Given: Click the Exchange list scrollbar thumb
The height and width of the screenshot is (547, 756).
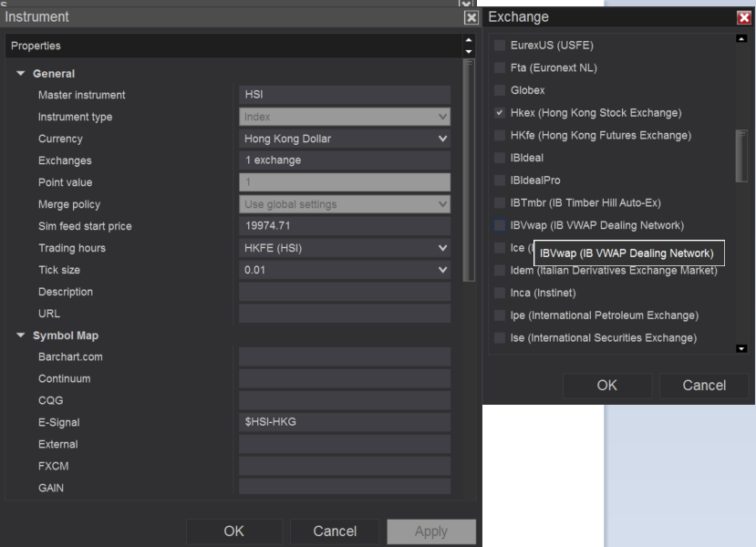Looking at the screenshot, I should point(741,156).
